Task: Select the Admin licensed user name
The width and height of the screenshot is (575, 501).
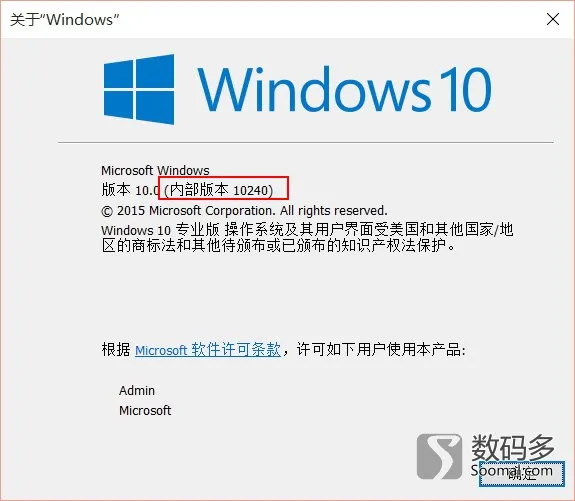Action: click(x=137, y=391)
